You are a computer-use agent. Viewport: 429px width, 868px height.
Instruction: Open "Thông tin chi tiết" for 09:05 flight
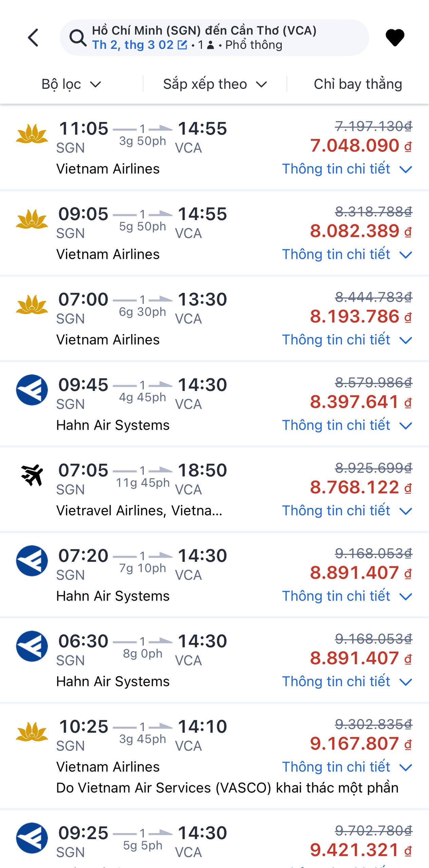pos(347,254)
